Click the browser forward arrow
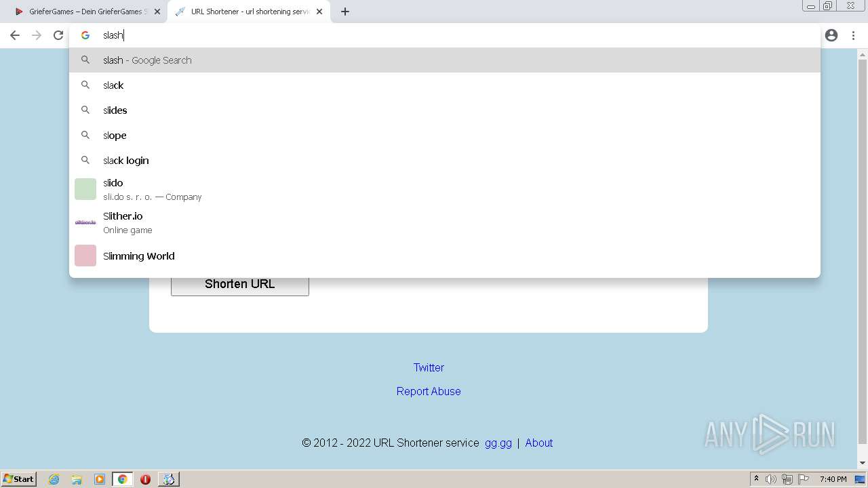Screen dimensions: 868x488 click(x=37, y=35)
